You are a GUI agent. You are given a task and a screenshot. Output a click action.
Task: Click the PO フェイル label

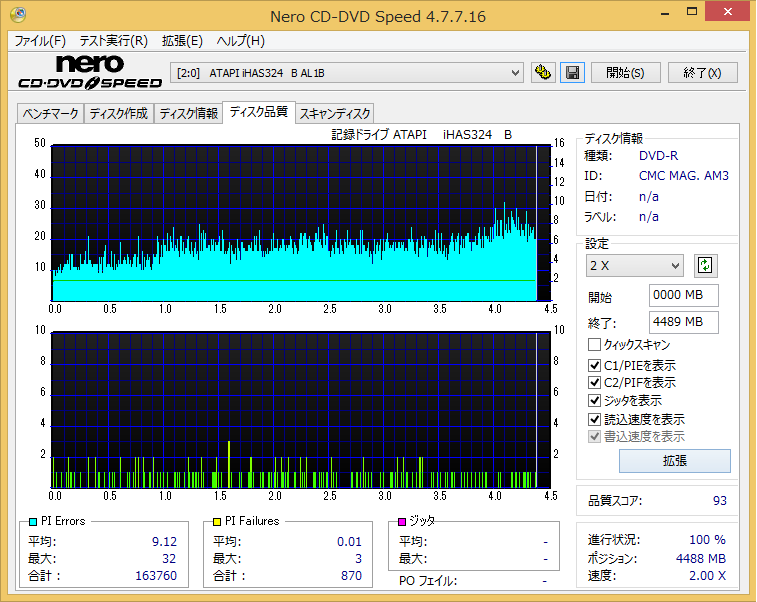click(428, 581)
